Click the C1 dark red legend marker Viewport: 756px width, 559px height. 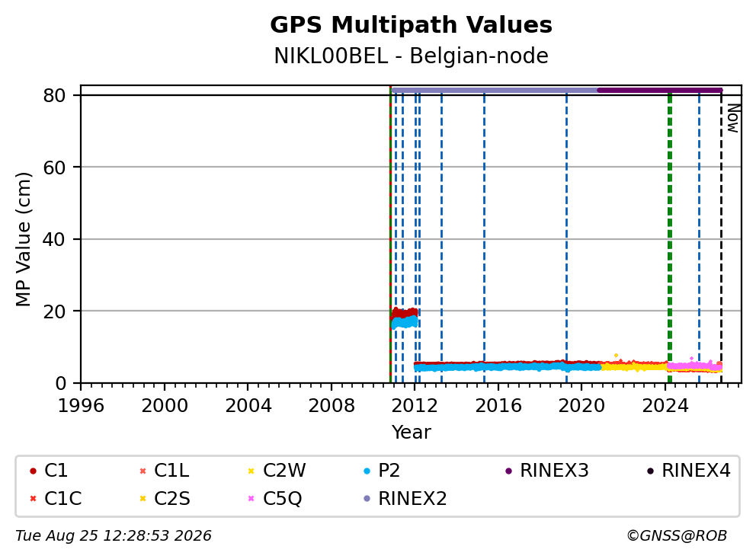pos(33,471)
